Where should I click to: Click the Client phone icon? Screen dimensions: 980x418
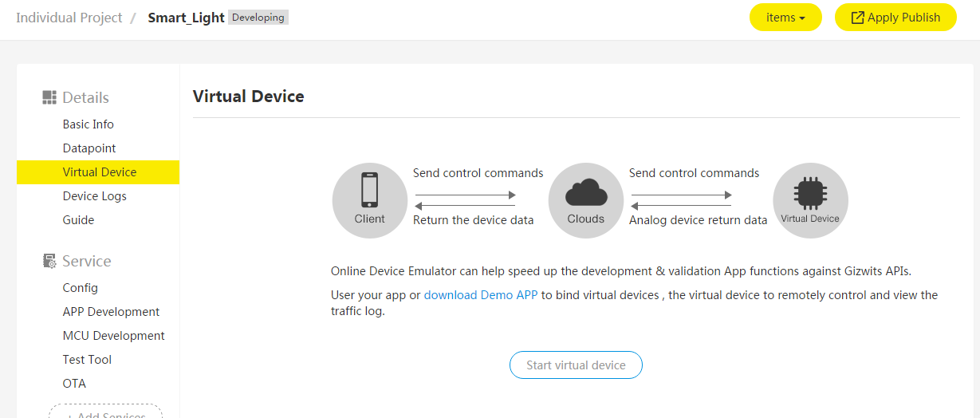(369, 190)
